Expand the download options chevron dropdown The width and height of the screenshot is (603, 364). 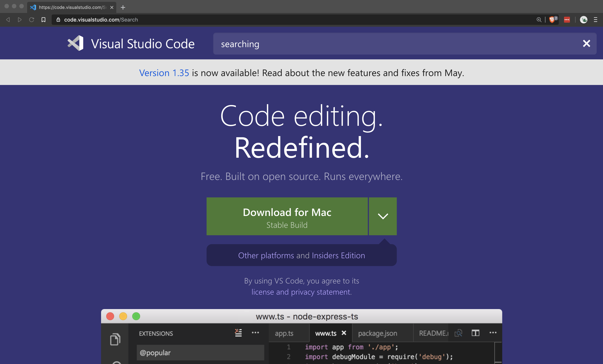383,216
